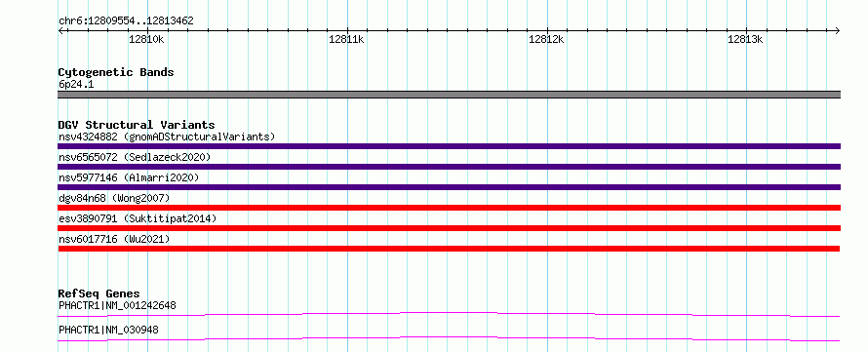Click the left arrowhead of the ruler
This screenshot has height=352, width=868.
coord(60,30)
